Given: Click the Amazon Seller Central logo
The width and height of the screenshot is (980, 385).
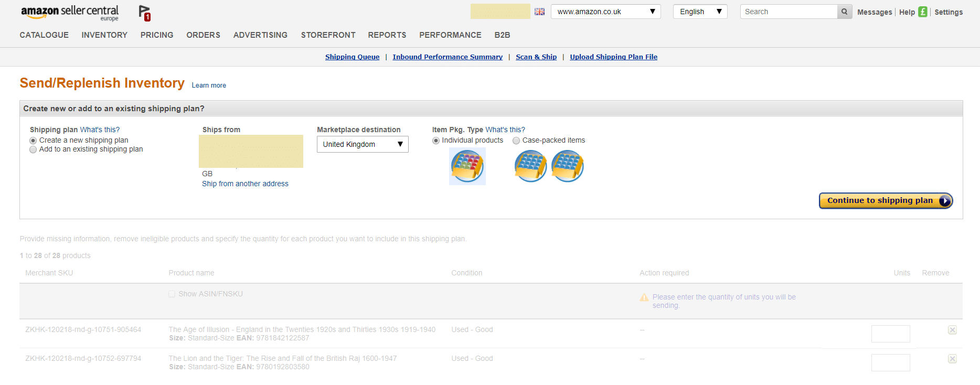Looking at the screenshot, I should click(x=70, y=13).
